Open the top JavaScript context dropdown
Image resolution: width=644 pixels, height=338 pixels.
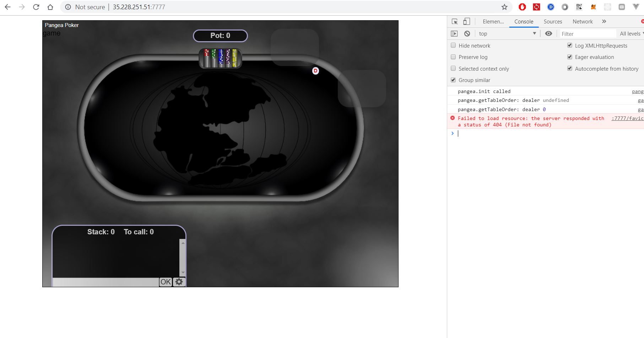coord(507,34)
